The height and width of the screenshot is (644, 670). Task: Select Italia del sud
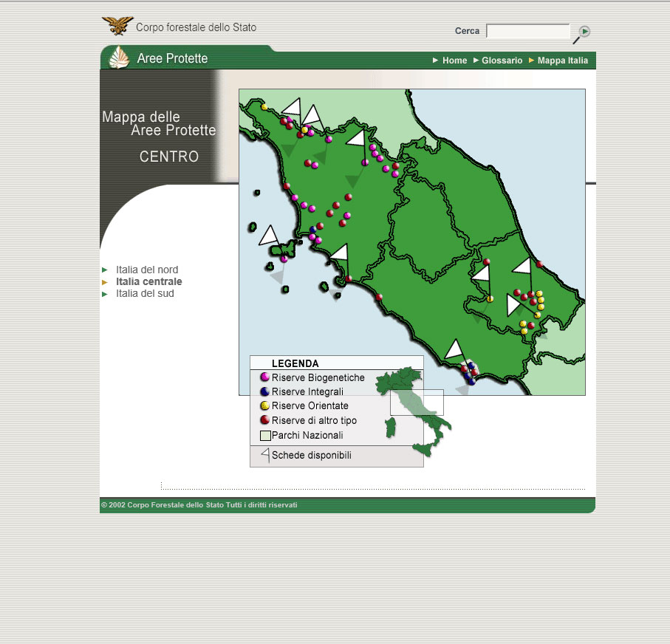coord(145,294)
